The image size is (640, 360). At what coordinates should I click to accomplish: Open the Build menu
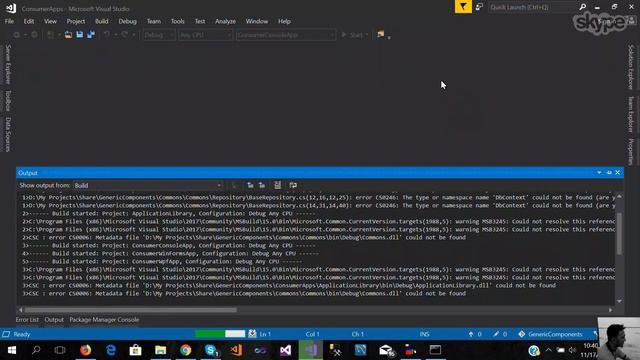tap(102, 21)
